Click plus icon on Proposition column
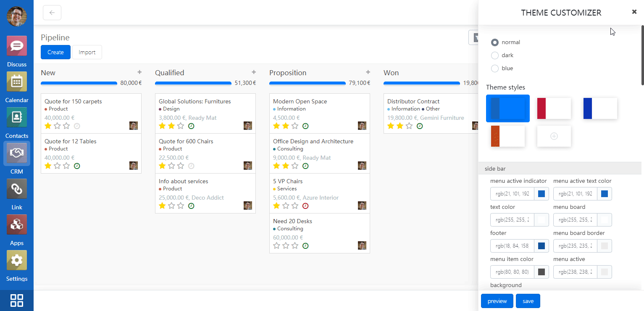The image size is (644, 311). pyautogui.click(x=368, y=72)
